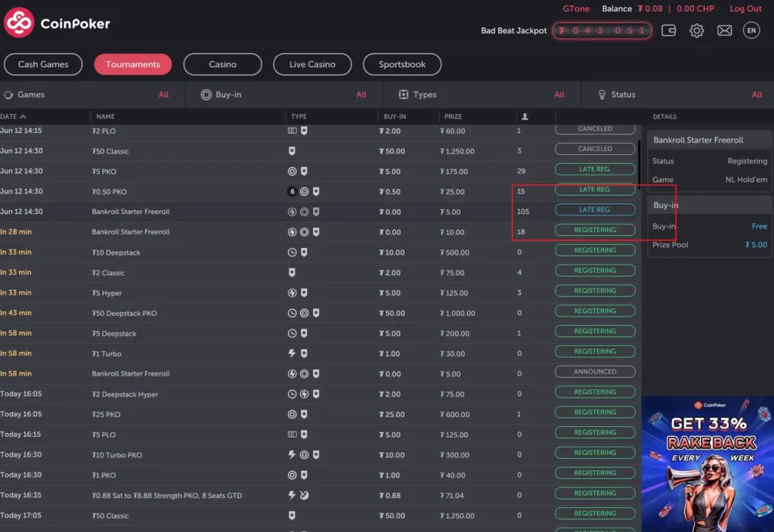The height and width of the screenshot is (532, 774).
Task: Click the Log Out link
Action: tap(745, 9)
